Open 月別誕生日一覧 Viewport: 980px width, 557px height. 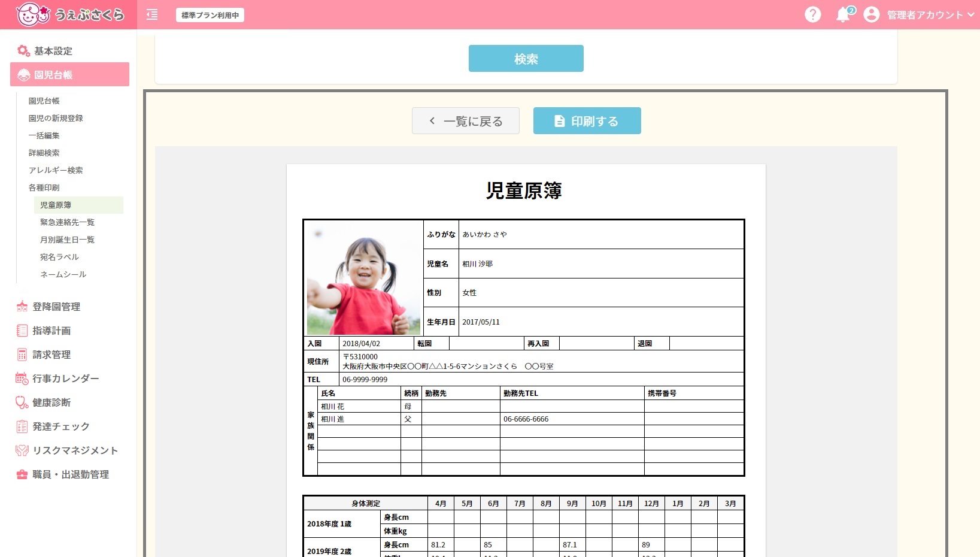[x=67, y=240]
